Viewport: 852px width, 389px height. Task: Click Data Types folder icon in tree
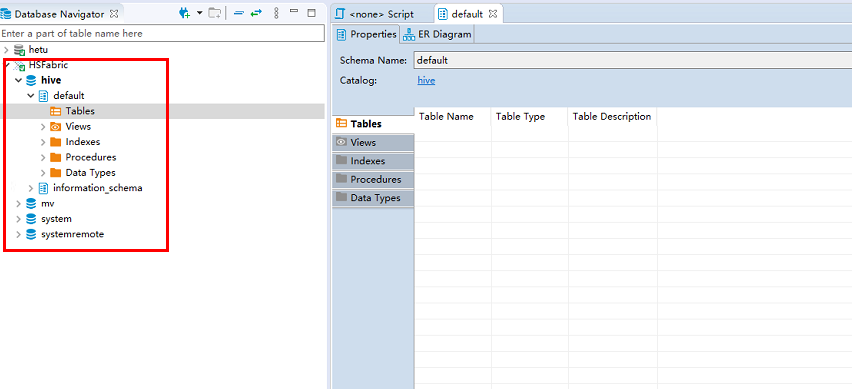pos(55,173)
